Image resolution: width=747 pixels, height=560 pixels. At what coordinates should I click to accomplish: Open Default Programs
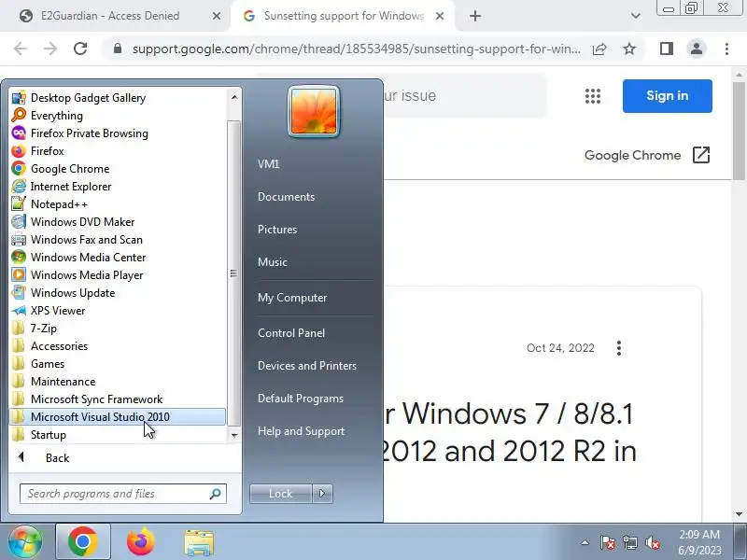301,399
